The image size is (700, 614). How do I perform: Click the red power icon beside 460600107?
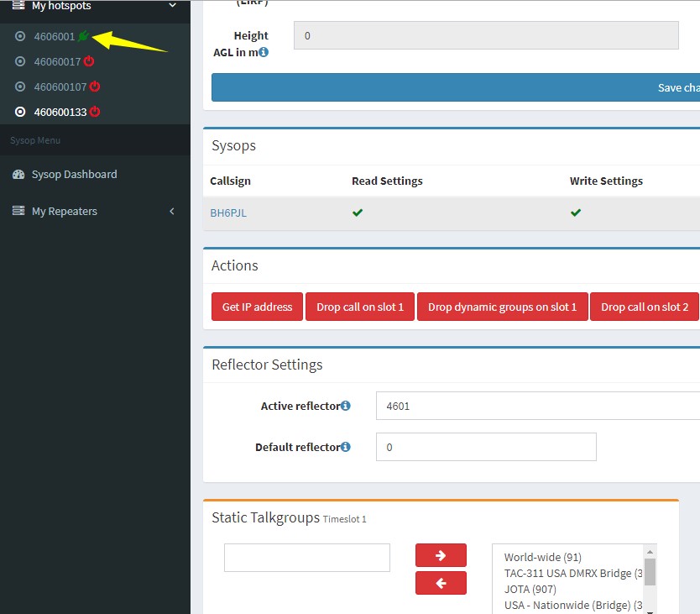pyautogui.click(x=95, y=87)
